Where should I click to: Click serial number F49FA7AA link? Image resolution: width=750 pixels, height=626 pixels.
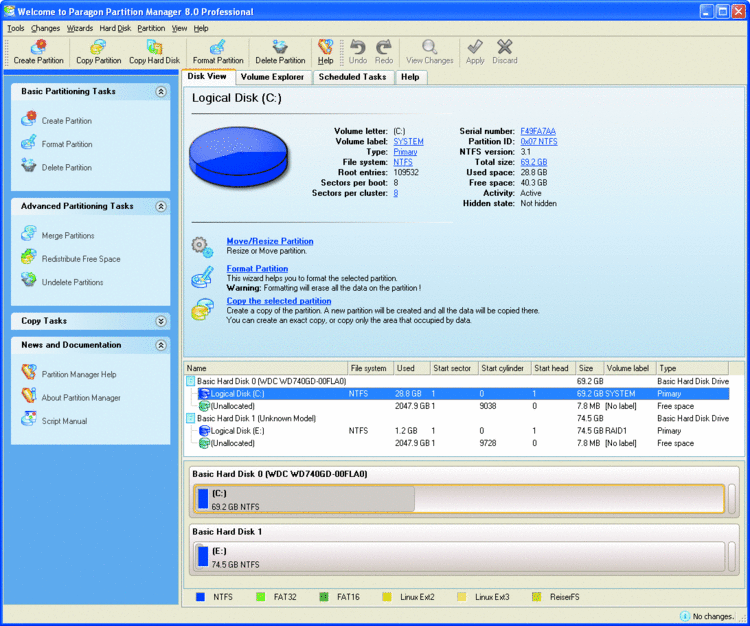538,131
